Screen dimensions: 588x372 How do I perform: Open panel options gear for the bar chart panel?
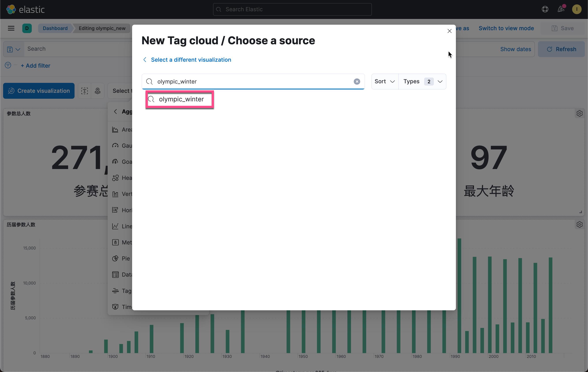[579, 224]
